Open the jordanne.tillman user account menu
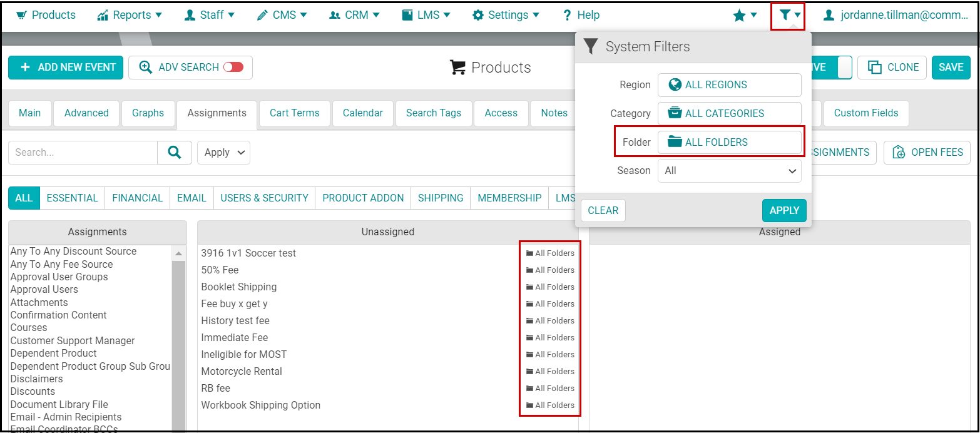Viewport: 980px width, 433px height. coord(896,15)
